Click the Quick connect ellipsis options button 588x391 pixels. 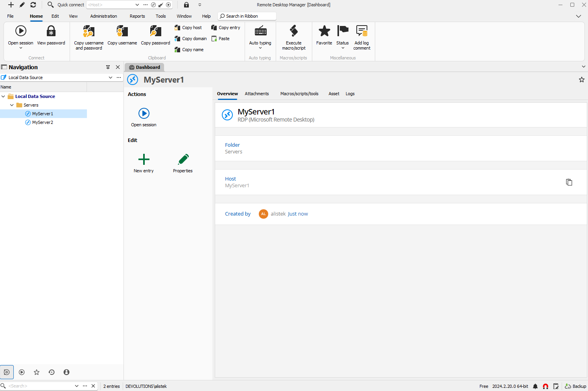tap(146, 5)
